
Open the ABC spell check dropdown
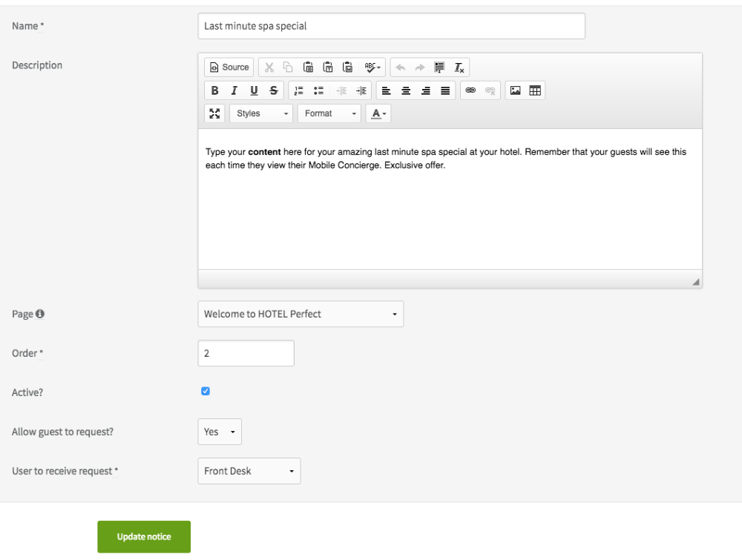tap(372, 67)
